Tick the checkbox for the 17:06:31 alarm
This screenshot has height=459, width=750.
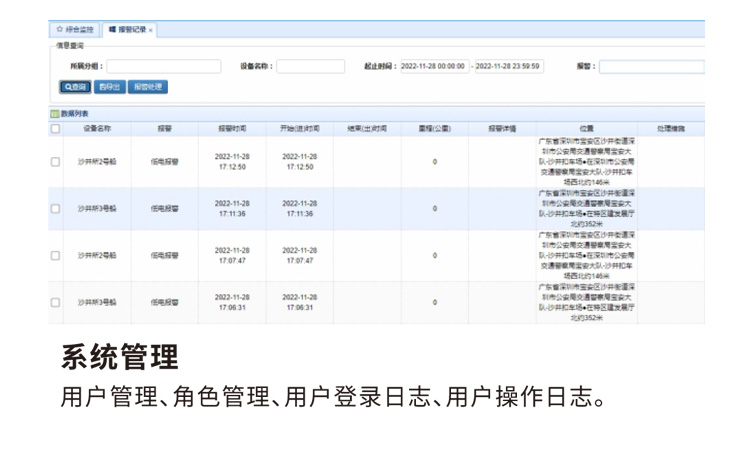[55, 302]
